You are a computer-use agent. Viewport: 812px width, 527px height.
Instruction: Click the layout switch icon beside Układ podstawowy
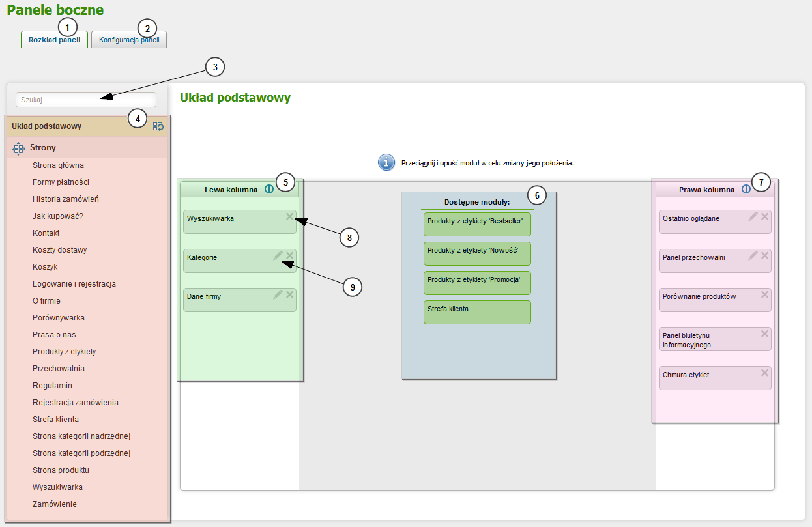pyautogui.click(x=158, y=126)
